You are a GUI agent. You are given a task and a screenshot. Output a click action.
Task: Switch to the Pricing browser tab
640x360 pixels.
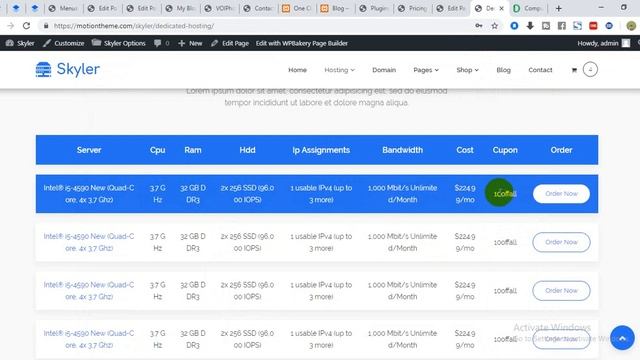click(x=413, y=8)
